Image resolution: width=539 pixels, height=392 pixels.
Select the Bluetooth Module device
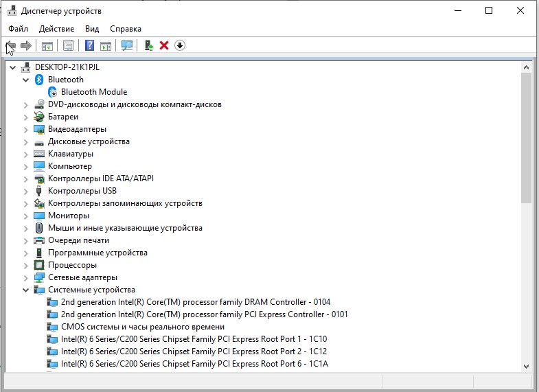point(94,92)
